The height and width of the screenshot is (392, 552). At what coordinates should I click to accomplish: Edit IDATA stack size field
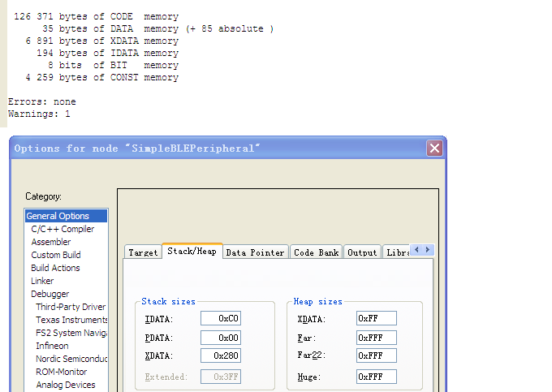pyautogui.click(x=221, y=318)
